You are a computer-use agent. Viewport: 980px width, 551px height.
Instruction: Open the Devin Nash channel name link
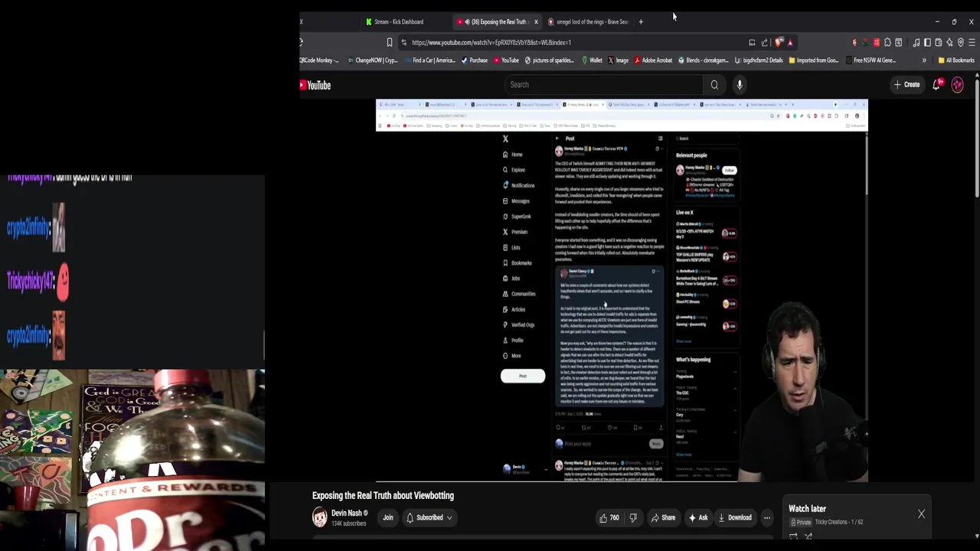click(x=346, y=514)
